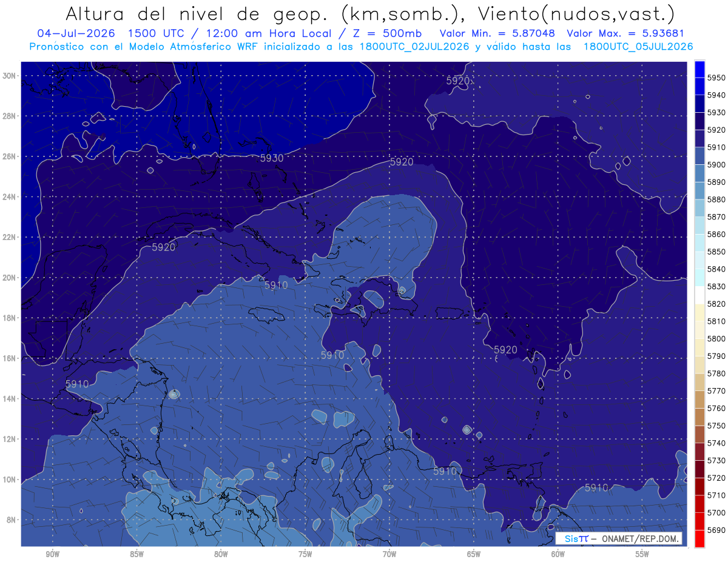Screen dimensions: 728x562
Task: Click the '65W' longitude axis label
Action: pos(474,555)
